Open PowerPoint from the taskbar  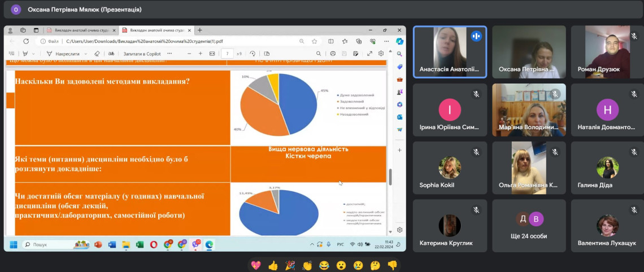coord(98,244)
